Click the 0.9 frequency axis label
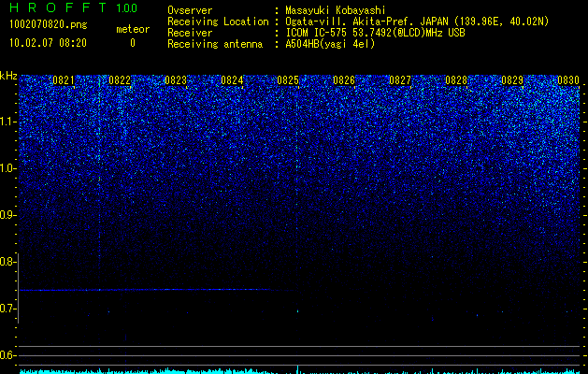588x374 pixels. point(7,215)
